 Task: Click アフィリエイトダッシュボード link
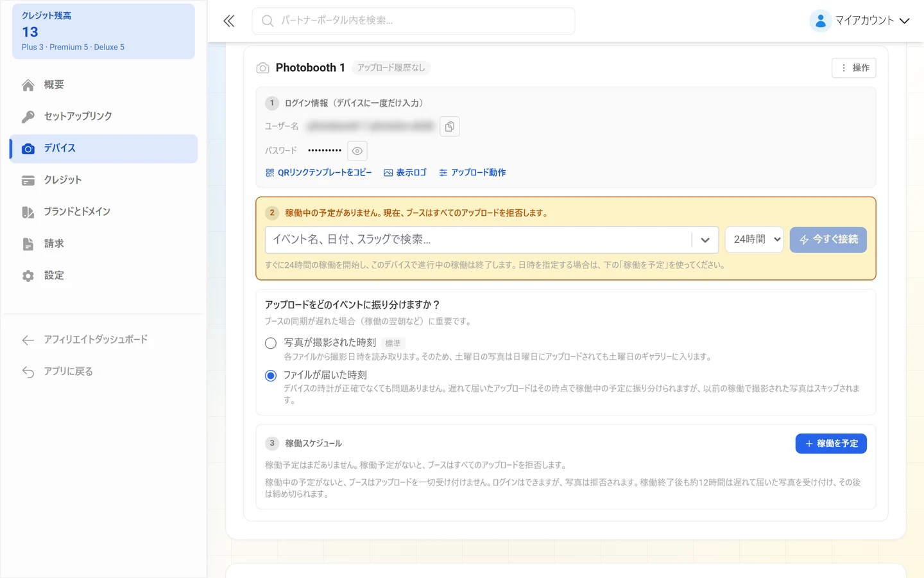[x=104, y=340]
